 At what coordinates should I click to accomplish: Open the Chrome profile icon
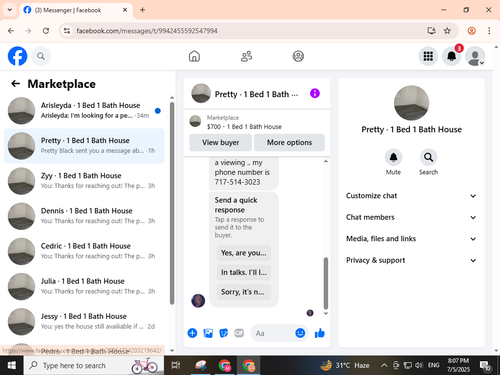coord(471,31)
